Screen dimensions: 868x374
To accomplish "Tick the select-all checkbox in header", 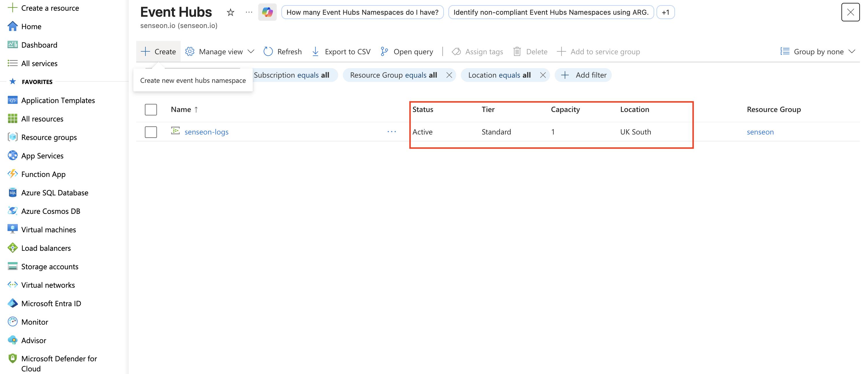I will pyautogui.click(x=151, y=109).
